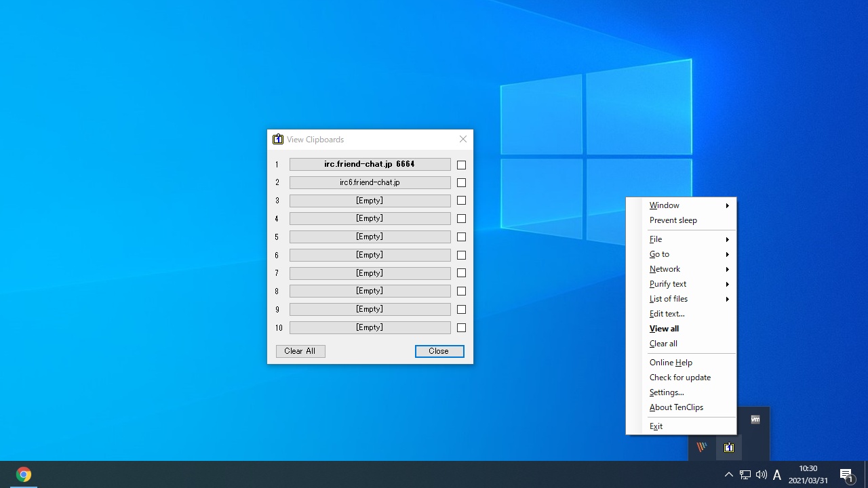Image resolution: width=868 pixels, height=488 pixels.
Task: Open the notification center icon
Action: tap(848, 474)
